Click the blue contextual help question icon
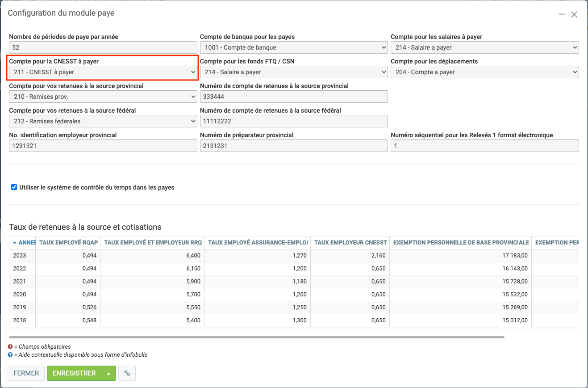Image resolution: width=588 pixels, height=388 pixels. click(10, 355)
